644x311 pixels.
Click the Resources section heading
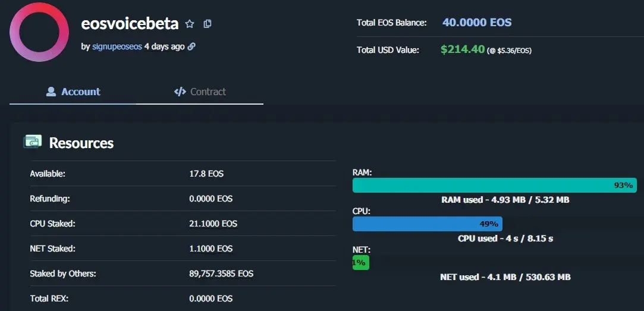(x=81, y=143)
